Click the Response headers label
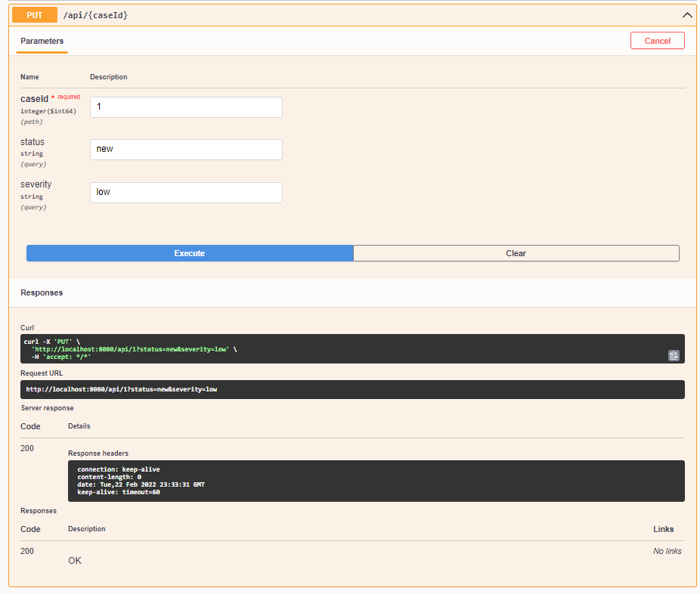Image resolution: width=700 pixels, height=594 pixels. (x=98, y=453)
